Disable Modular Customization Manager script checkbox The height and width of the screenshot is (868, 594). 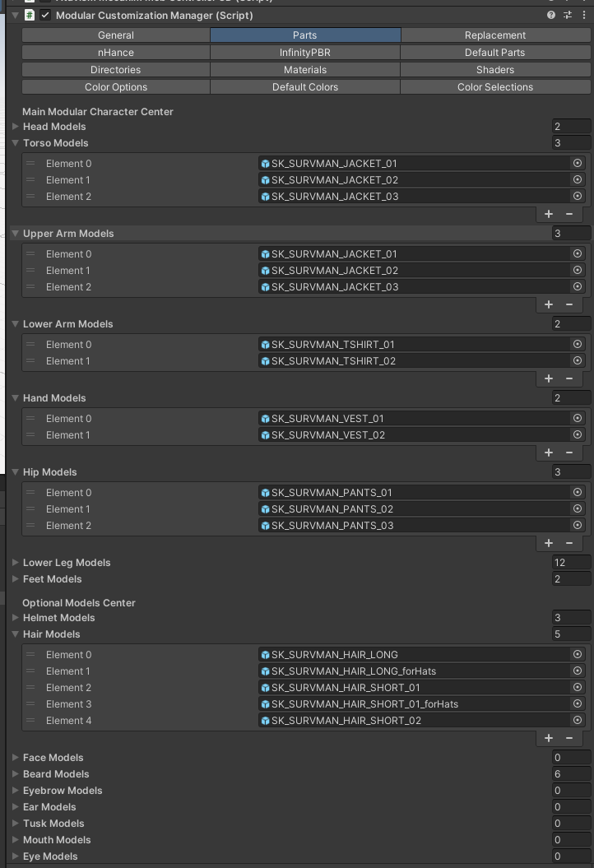click(45, 15)
